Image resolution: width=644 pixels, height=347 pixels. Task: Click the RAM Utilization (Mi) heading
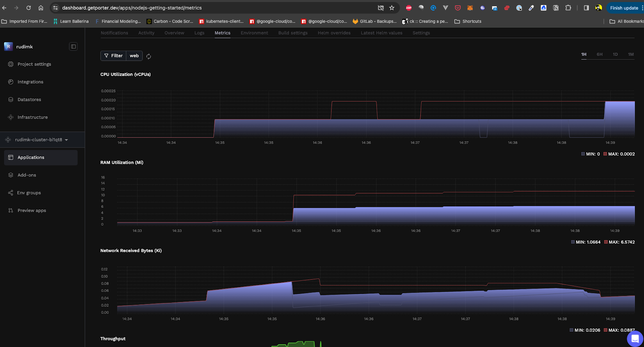(x=122, y=162)
